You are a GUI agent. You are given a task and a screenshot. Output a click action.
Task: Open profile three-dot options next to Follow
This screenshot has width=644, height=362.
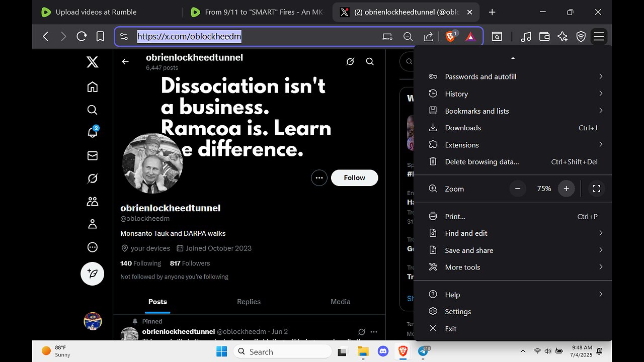319,178
